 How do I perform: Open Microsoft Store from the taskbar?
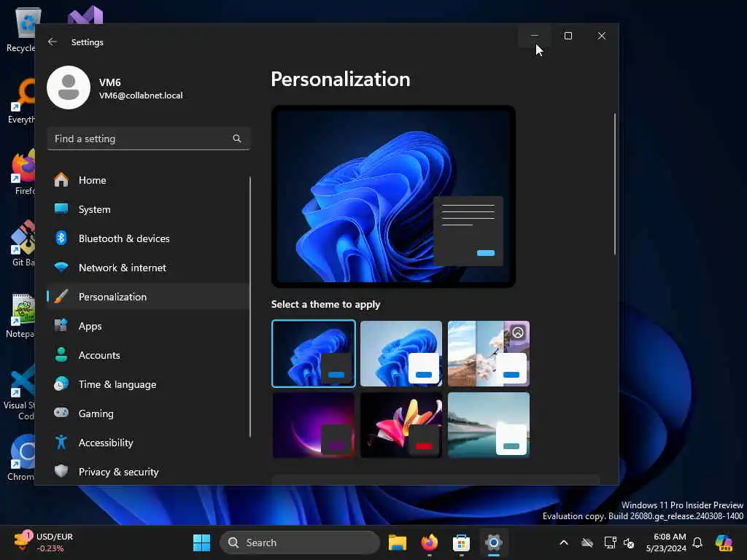click(x=461, y=542)
